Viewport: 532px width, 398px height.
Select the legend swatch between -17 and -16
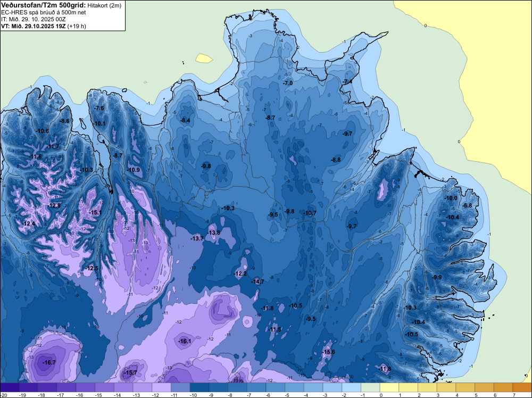click(66, 387)
